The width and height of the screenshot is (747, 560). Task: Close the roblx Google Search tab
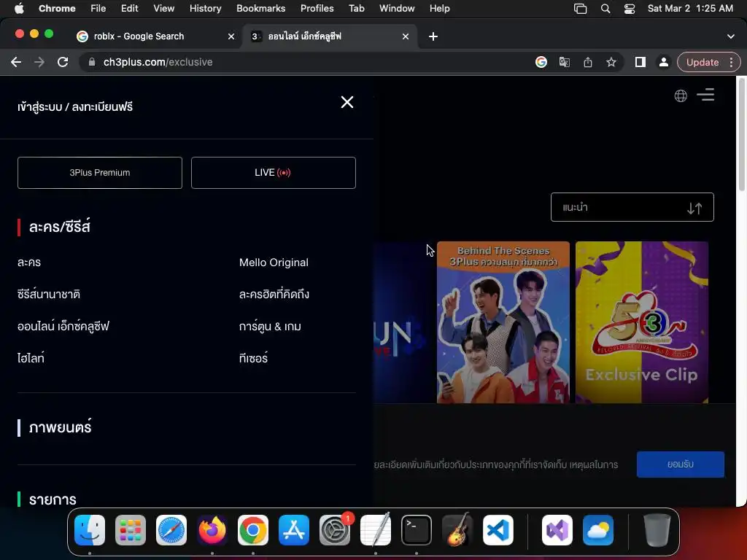coord(231,36)
